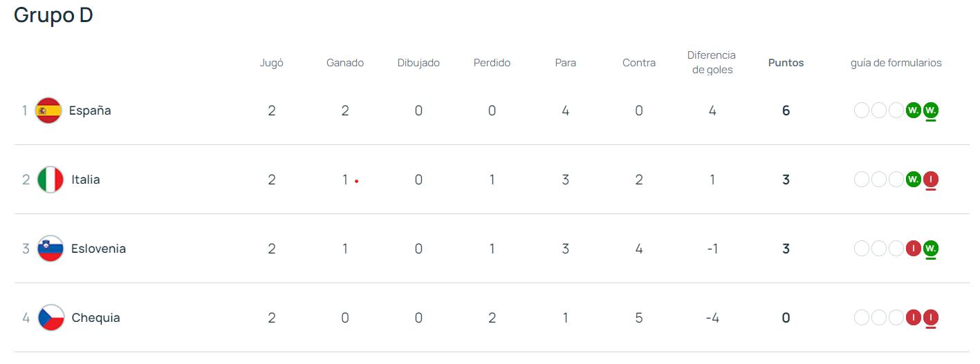Open the España team link

pyautogui.click(x=90, y=111)
